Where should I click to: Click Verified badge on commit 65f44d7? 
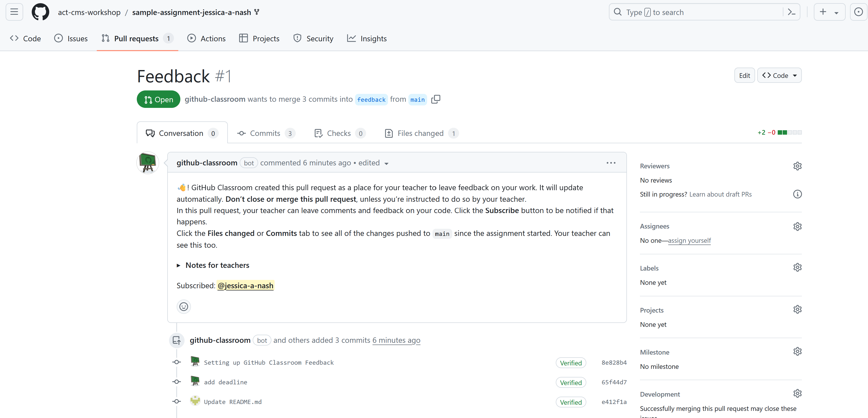pos(571,382)
